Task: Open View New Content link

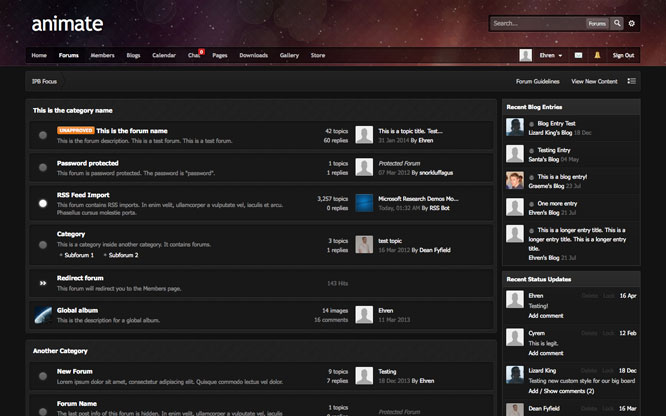Action: click(594, 80)
